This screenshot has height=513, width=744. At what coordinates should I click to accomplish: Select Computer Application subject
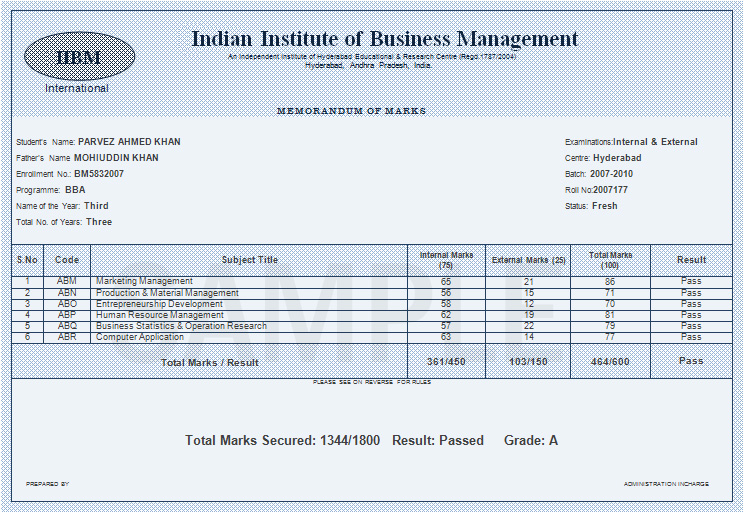point(140,337)
